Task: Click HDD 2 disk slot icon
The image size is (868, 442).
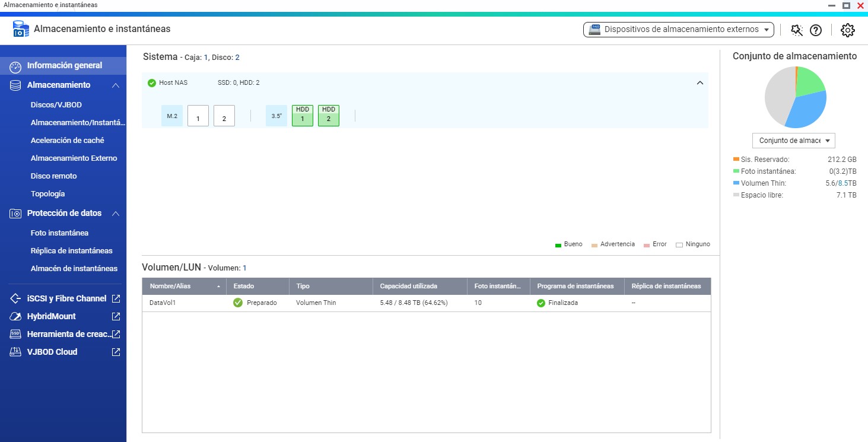Action: click(x=329, y=116)
